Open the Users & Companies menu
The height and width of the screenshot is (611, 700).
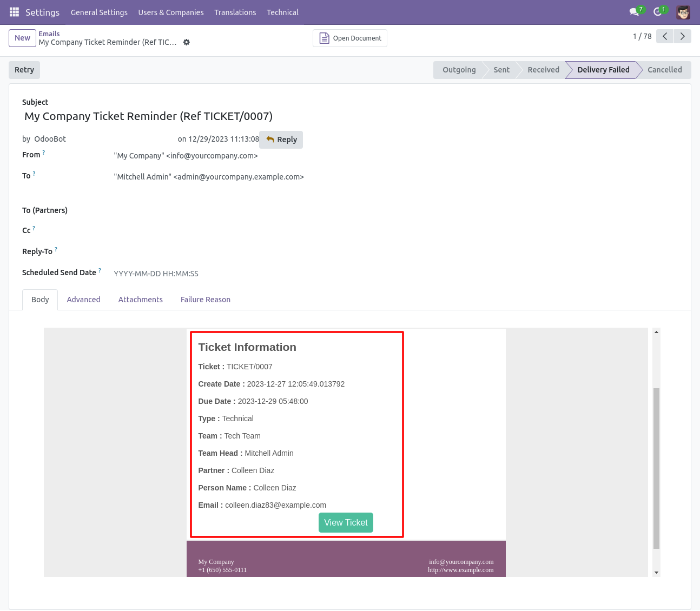pyautogui.click(x=171, y=12)
